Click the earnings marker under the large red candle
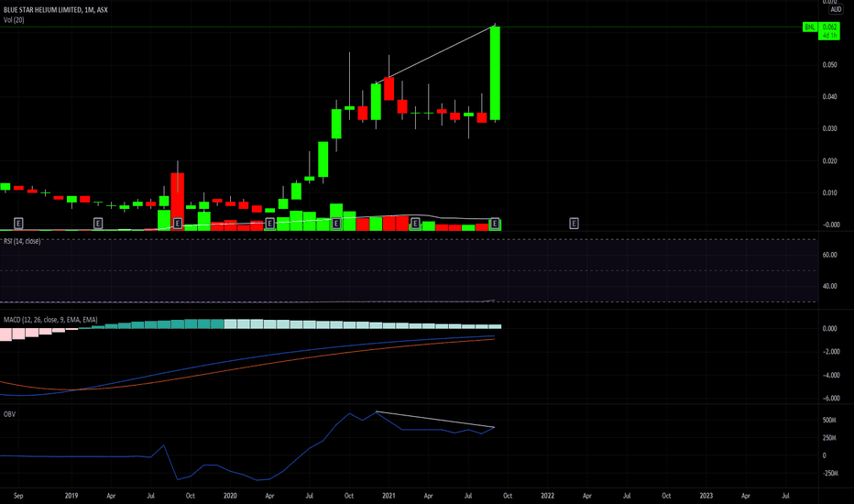The height and width of the screenshot is (504, 854). point(178,224)
